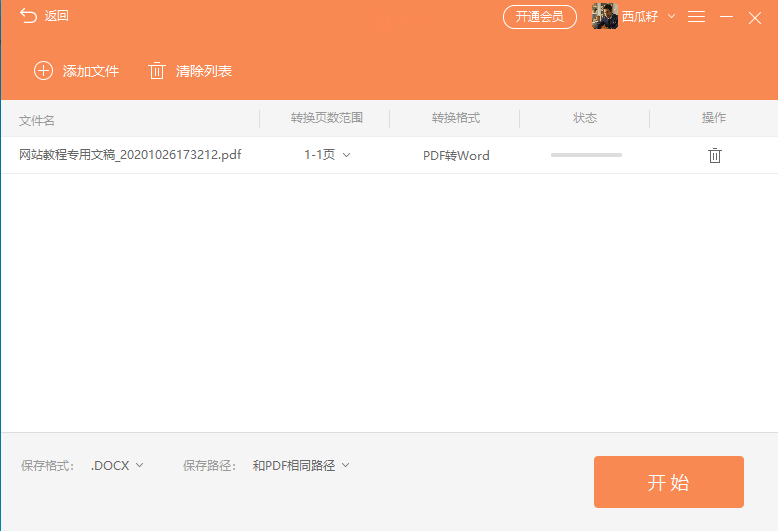Viewport: 778px width, 531px height.
Task: Click the plus icon for adding files
Action: click(43, 70)
